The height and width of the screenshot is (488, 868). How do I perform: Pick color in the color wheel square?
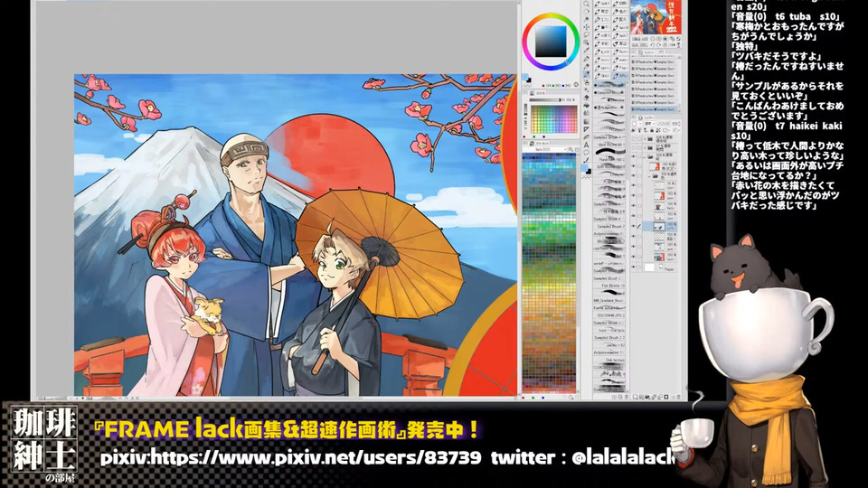551,41
